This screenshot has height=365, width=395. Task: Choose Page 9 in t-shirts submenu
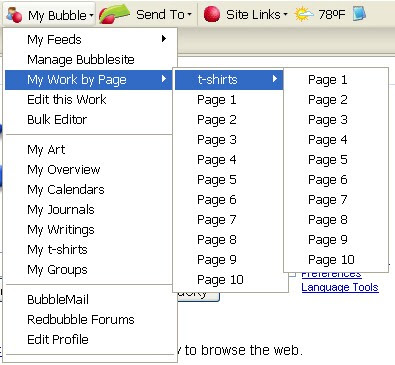336,240
